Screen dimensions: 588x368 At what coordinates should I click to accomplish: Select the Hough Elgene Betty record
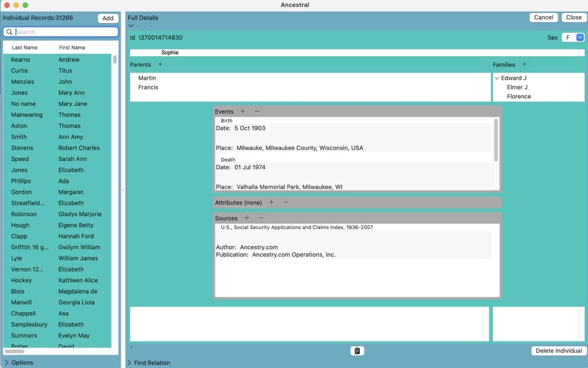tap(58, 225)
